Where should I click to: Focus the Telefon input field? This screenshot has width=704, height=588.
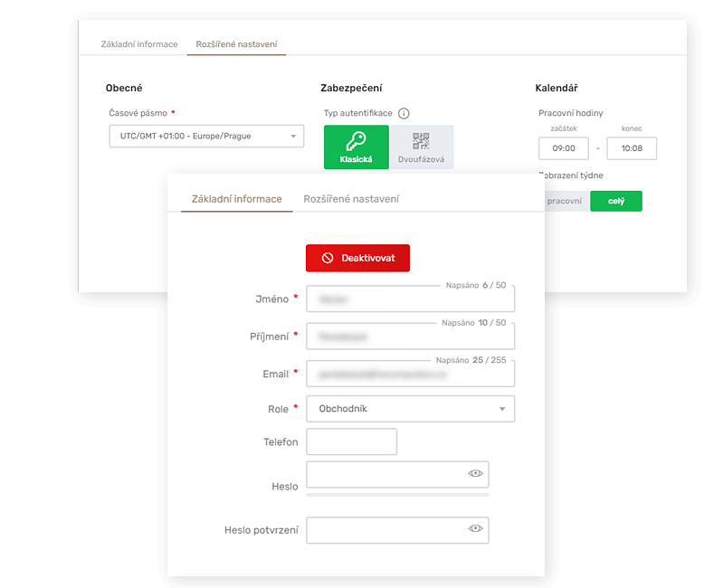(351, 441)
